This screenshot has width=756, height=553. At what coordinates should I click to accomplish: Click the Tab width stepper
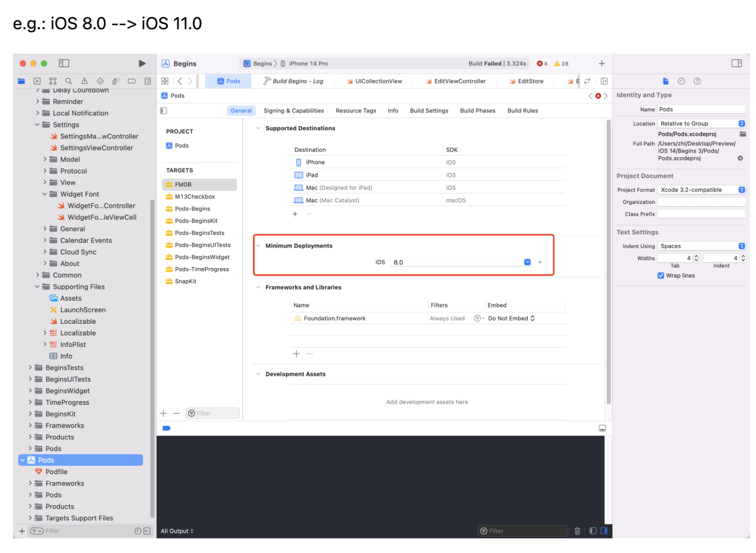696,258
